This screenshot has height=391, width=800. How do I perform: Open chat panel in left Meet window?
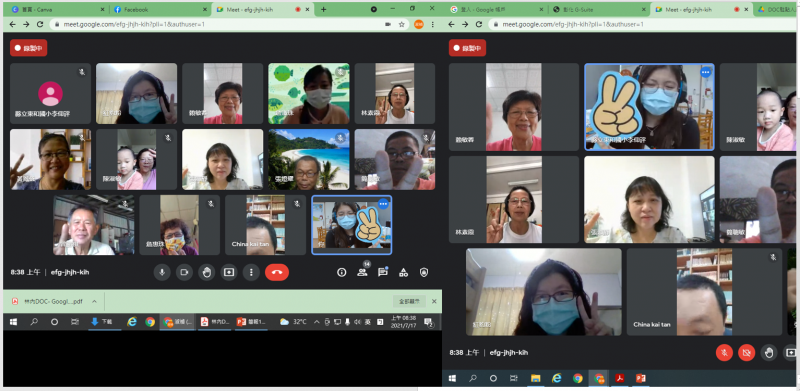(x=383, y=272)
